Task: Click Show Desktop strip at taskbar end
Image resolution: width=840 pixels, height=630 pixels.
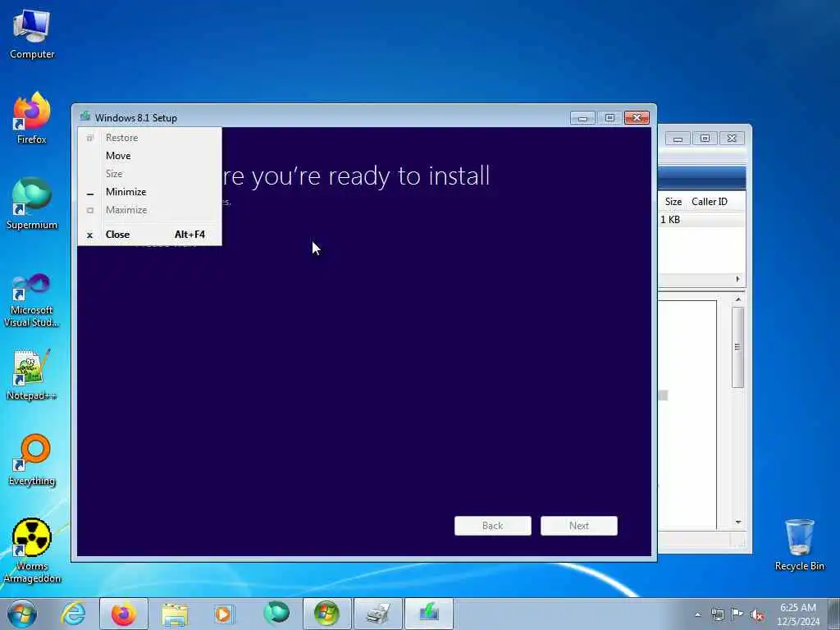Action: [x=834, y=614]
